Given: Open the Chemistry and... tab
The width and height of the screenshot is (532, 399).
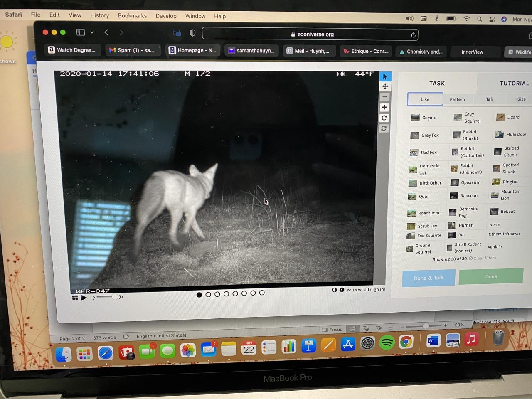Looking at the screenshot, I should [x=421, y=52].
